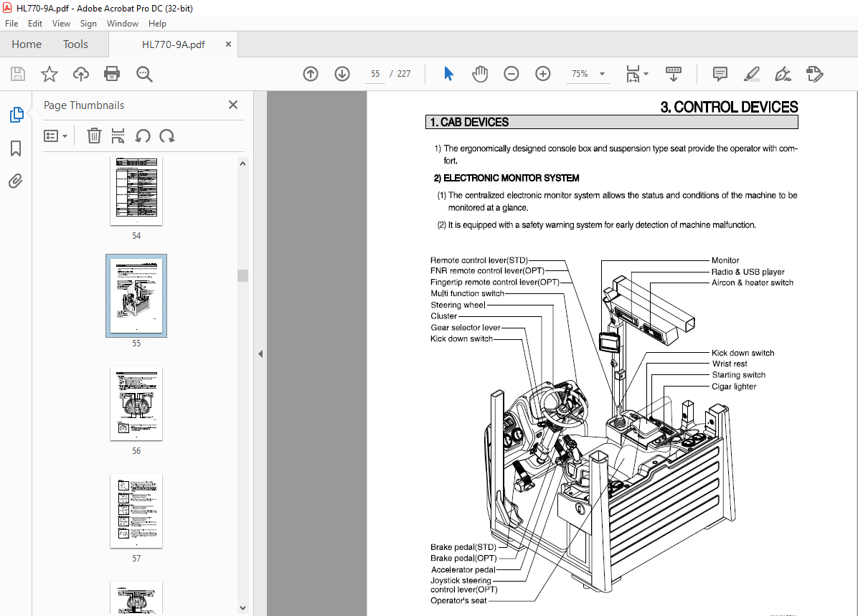
Task: Print the document with printer icon
Action: pos(112,74)
